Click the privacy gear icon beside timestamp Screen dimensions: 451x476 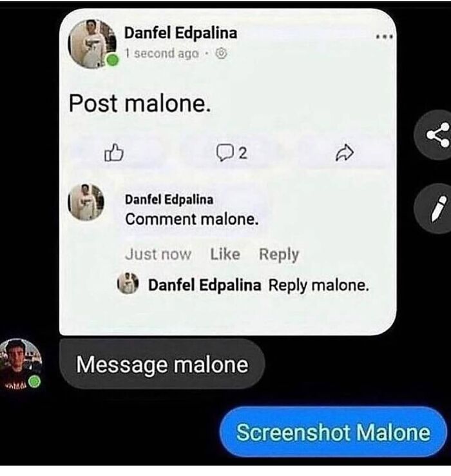point(221,54)
